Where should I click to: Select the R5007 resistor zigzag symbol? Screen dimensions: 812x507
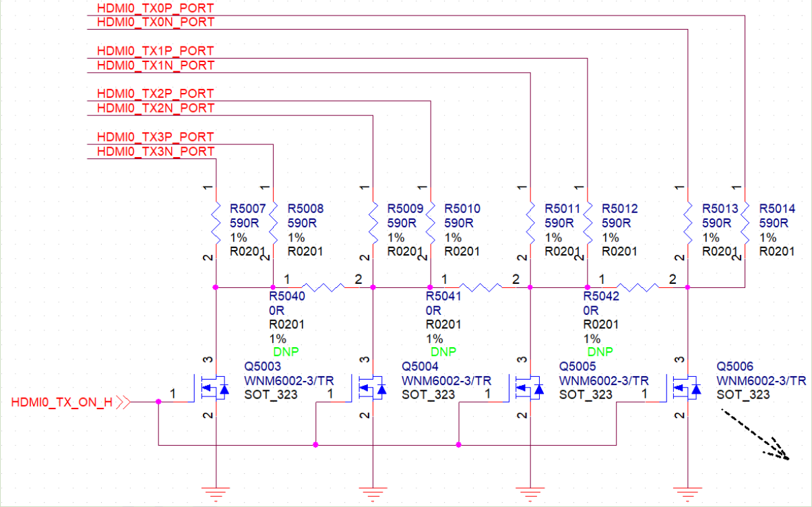[x=216, y=222]
